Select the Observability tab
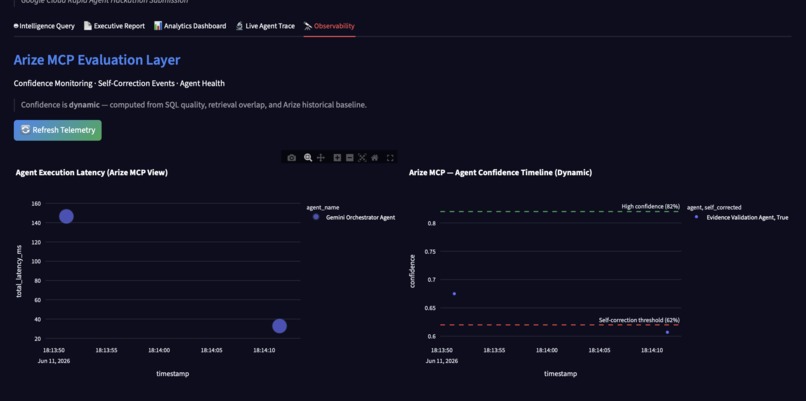 tap(329, 26)
